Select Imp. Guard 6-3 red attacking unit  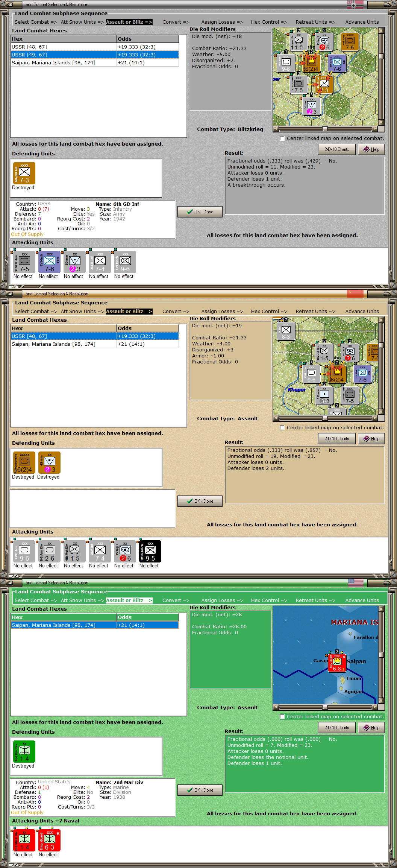[x=49, y=840]
